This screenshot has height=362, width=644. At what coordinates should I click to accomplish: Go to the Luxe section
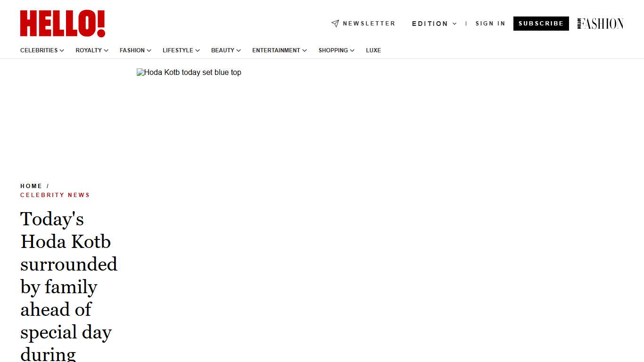pyautogui.click(x=373, y=50)
